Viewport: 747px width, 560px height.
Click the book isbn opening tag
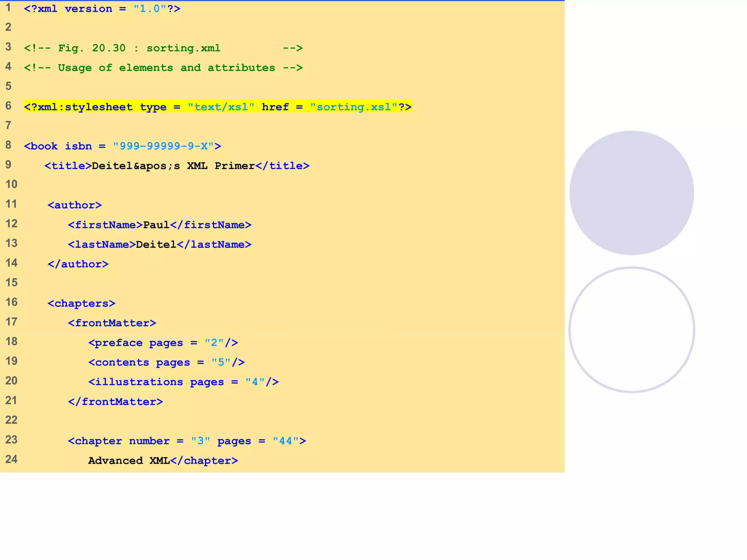point(123,146)
